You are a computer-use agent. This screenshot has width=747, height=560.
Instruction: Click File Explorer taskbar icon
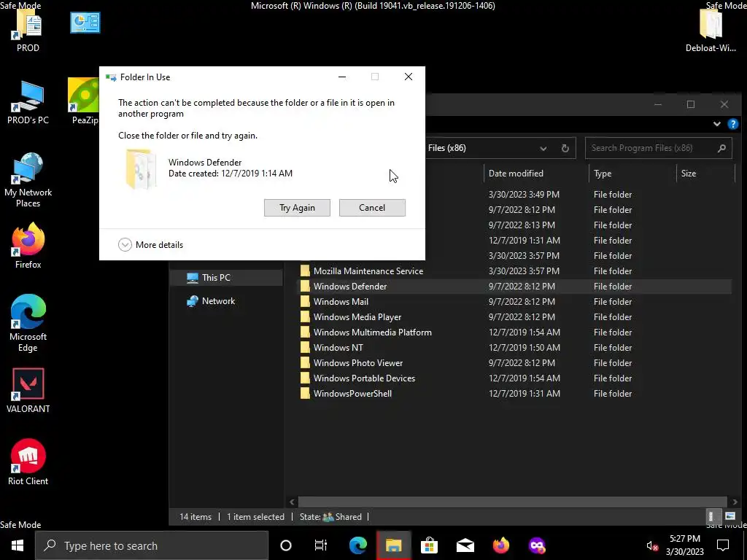coord(393,545)
